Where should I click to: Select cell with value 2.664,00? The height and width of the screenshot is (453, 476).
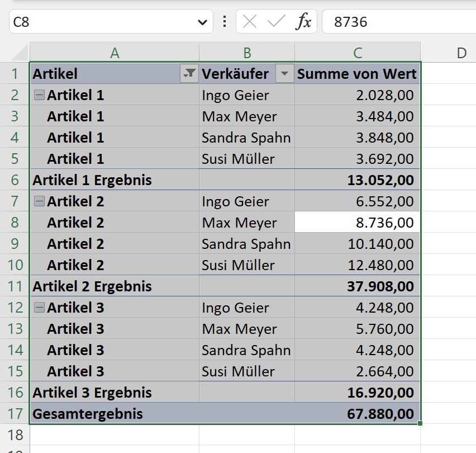point(357,371)
